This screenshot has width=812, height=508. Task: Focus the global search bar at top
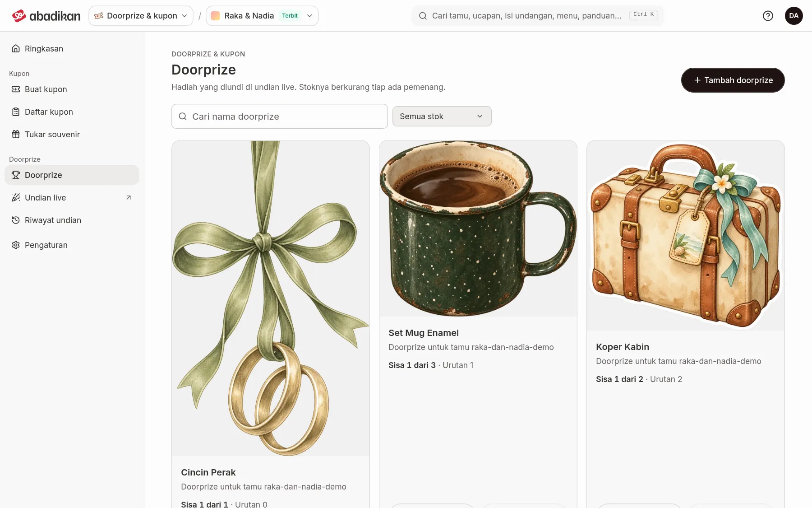coord(537,16)
